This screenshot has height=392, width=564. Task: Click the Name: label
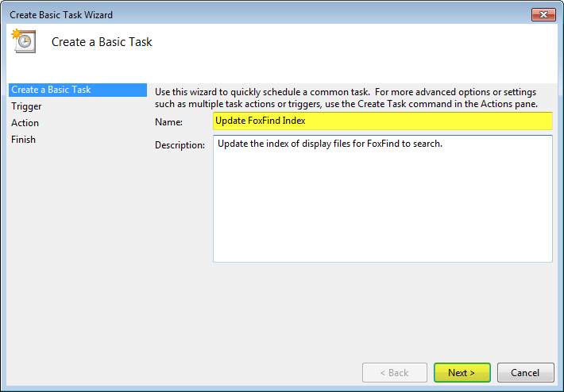tap(168, 122)
